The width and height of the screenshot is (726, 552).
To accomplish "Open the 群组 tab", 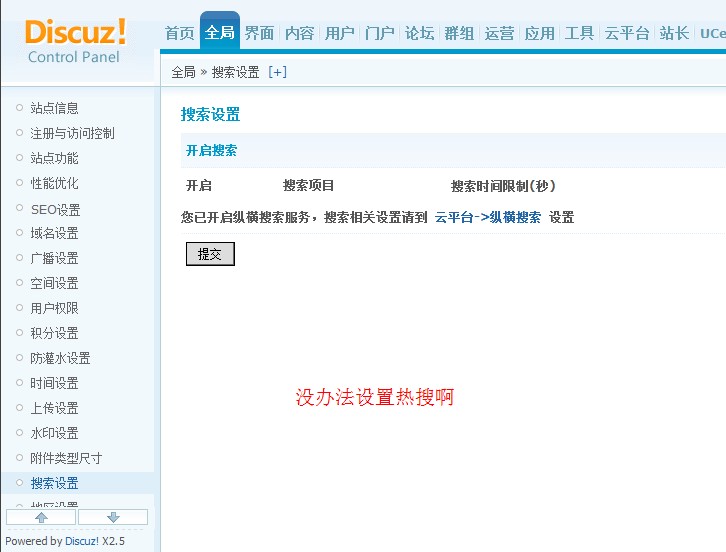I will 459,33.
